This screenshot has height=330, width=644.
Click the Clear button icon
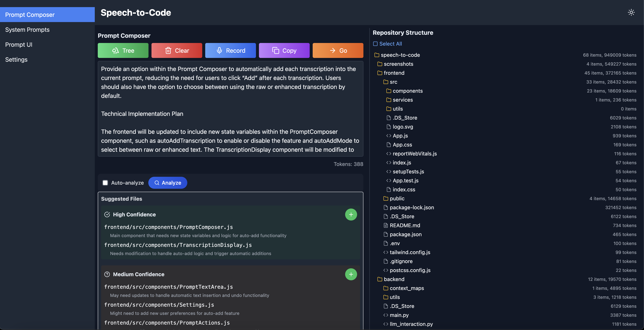coord(168,50)
